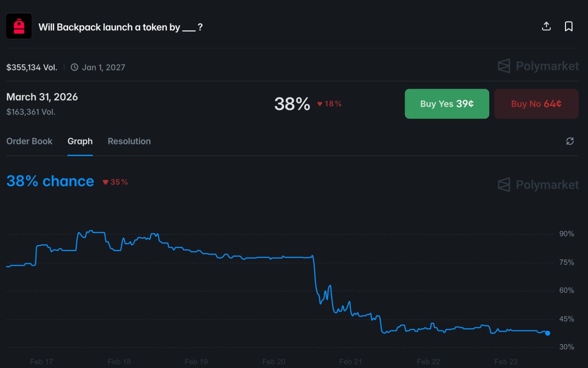This screenshot has height=368, width=588.
Task: Click the Feb 17 axis label
Action: [42, 362]
